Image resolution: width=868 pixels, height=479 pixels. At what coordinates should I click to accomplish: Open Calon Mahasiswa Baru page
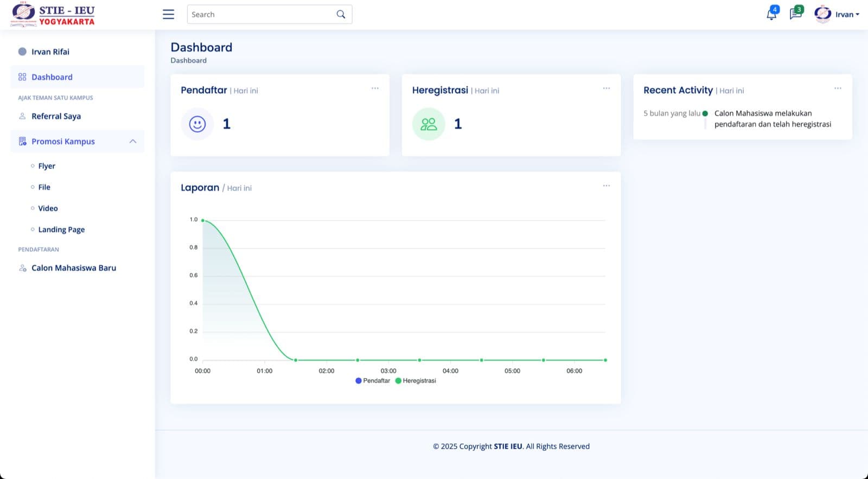point(73,268)
